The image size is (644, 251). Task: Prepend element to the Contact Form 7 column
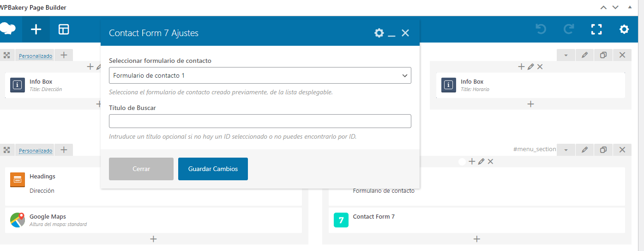(x=472, y=161)
